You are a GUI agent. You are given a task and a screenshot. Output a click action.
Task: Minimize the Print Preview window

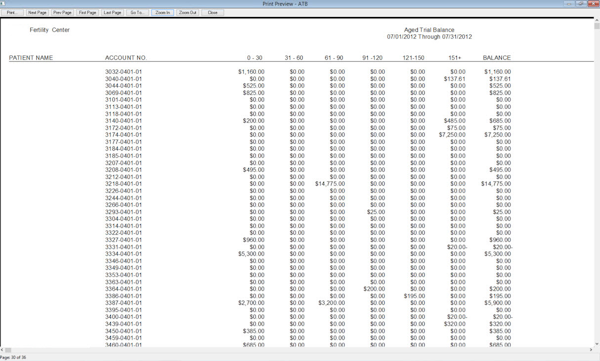[x=569, y=3]
